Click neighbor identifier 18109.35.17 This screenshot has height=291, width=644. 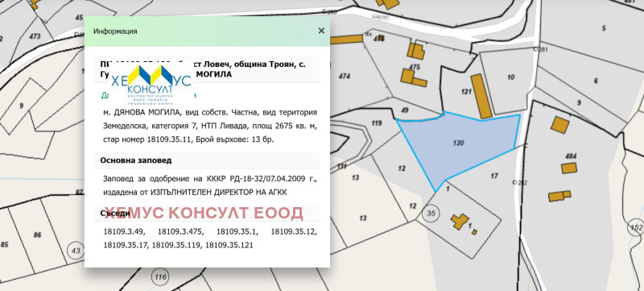point(126,245)
